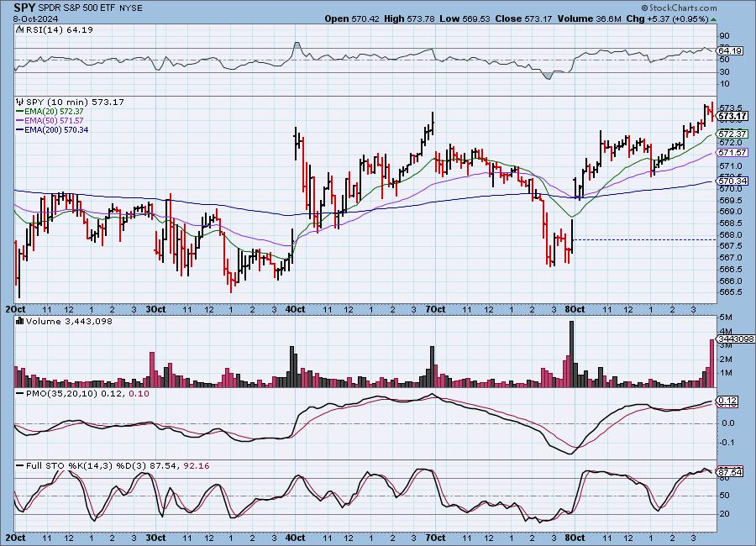756x546 pixels.
Task: Click the 8-Oct-2024 date label
Action: click(35, 18)
